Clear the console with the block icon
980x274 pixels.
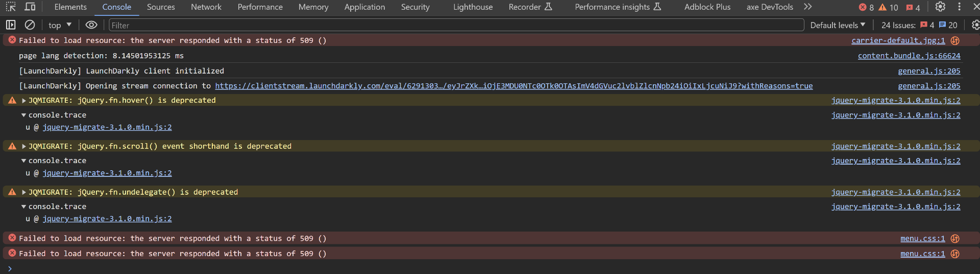(x=30, y=25)
